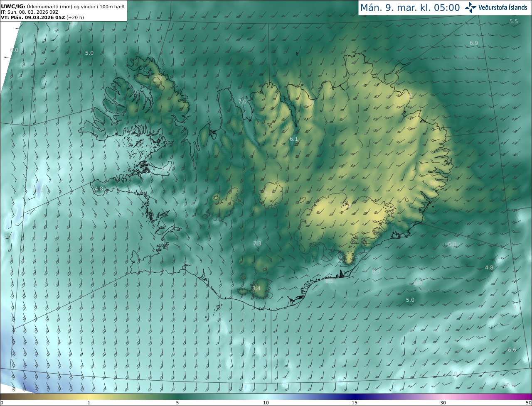Click the 4.8 value near the eastern boundary
This screenshot has width=532, height=406.
[489, 267]
